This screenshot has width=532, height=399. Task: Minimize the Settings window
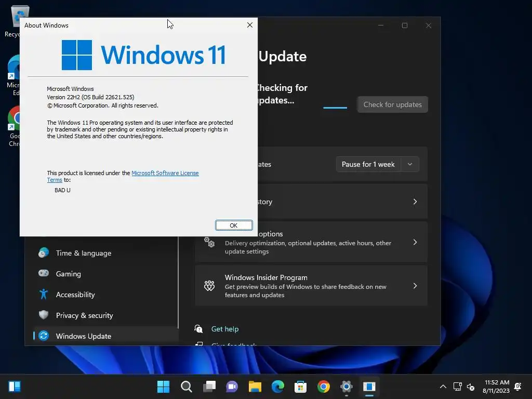click(381, 25)
